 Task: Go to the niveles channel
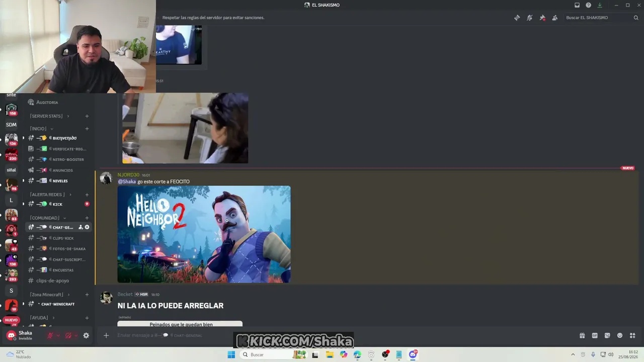point(59,180)
